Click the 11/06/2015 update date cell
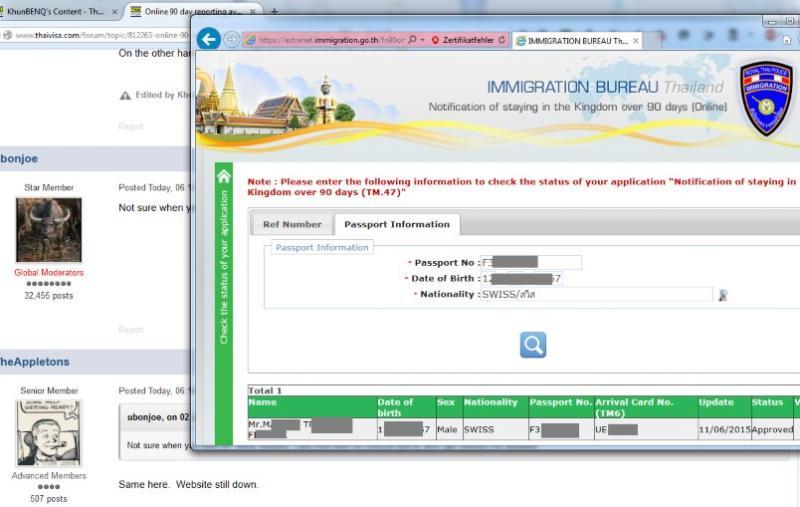The width and height of the screenshot is (800, 507). tap(724, 429)
